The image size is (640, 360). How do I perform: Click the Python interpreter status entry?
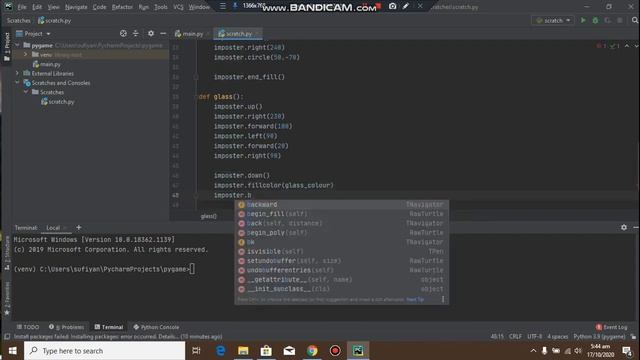click(x=599, y=337)
